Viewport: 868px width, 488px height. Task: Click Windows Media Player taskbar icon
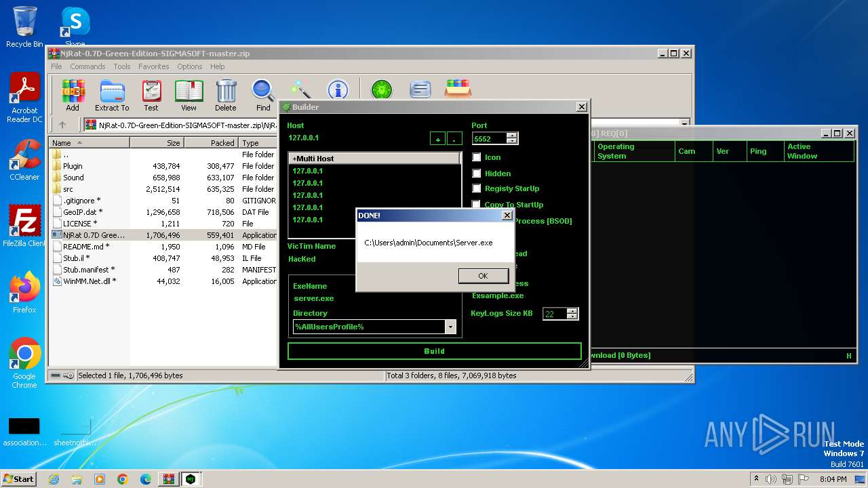coord(100,479)
